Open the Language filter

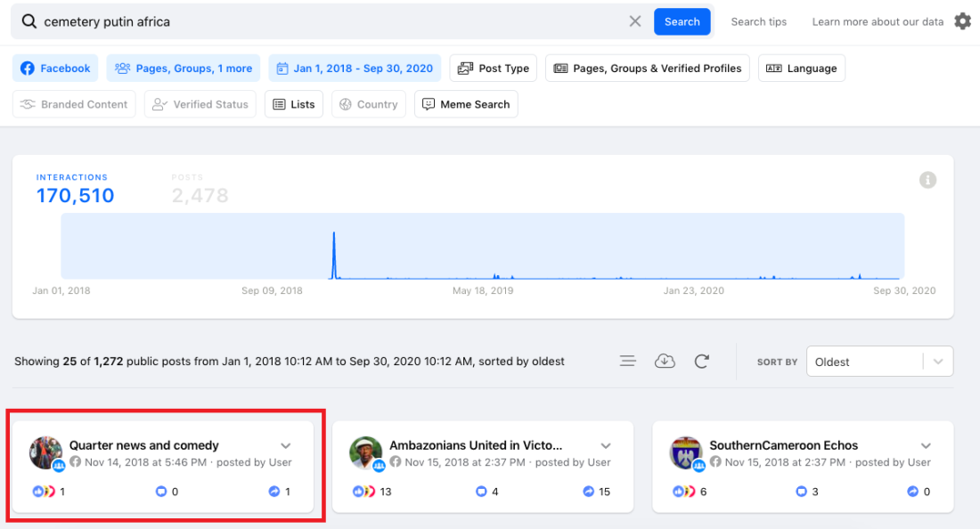click(x=801, y=68)
